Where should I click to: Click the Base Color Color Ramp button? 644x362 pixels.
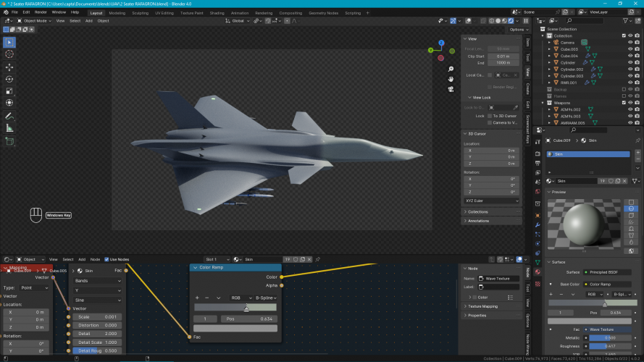coord(606,284)
